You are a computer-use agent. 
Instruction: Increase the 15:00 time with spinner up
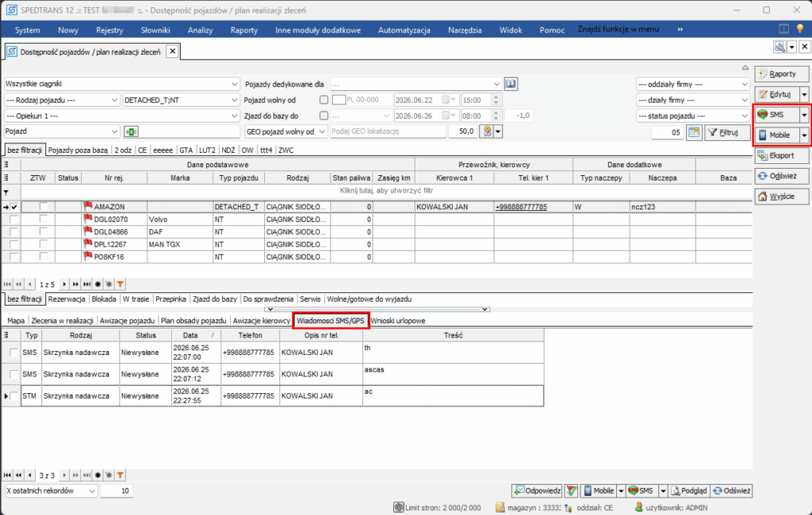pos(496,97)
